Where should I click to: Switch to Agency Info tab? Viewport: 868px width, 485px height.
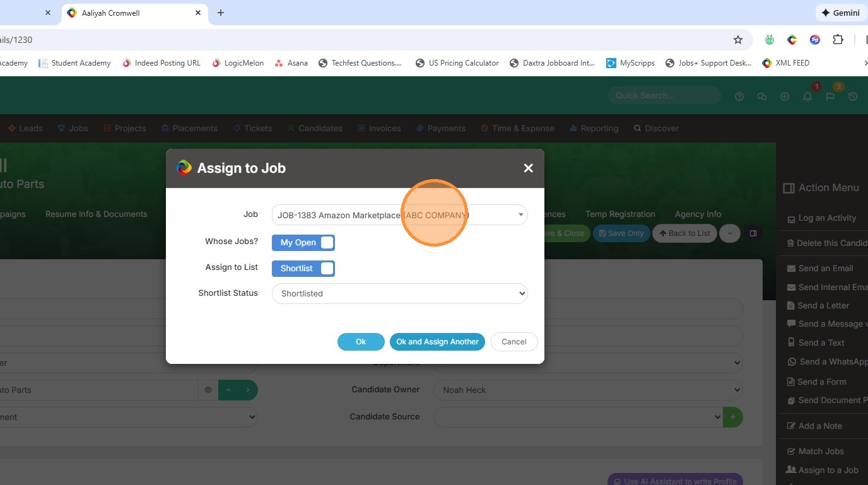(698, 214)
